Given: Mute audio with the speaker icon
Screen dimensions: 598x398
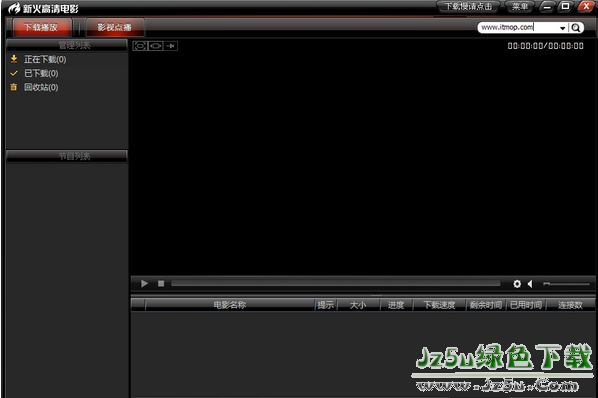Looking at the screenshot, I should click(530, 284).
